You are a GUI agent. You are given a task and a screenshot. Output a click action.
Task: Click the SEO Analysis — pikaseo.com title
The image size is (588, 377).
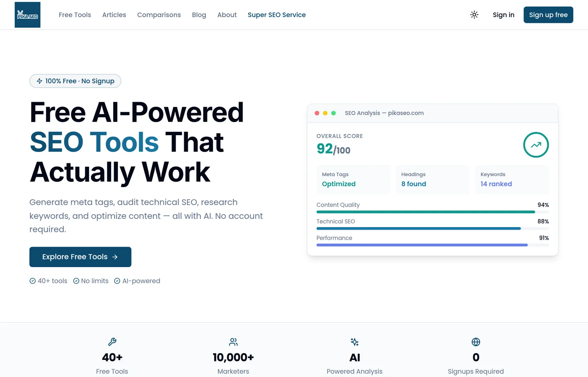(x=384, y=113)
